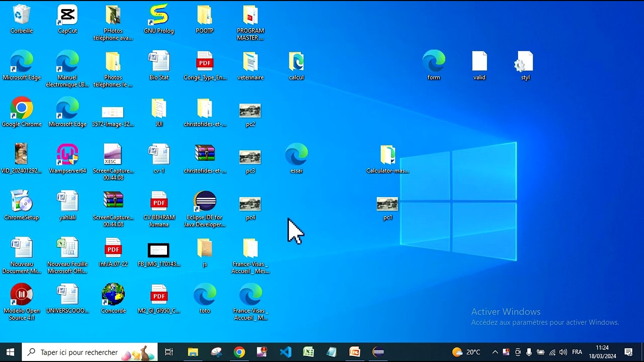The image size is (644, 362).
Task: Select the Google Chrome desktop shortcut
Action: [x=22, y=113]
